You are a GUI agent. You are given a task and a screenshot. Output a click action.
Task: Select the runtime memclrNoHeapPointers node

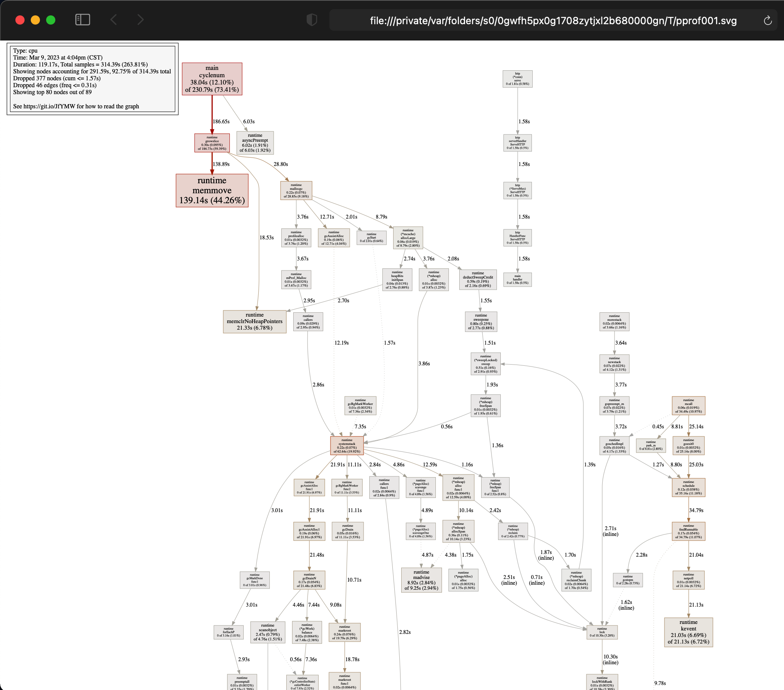(254, 322)
